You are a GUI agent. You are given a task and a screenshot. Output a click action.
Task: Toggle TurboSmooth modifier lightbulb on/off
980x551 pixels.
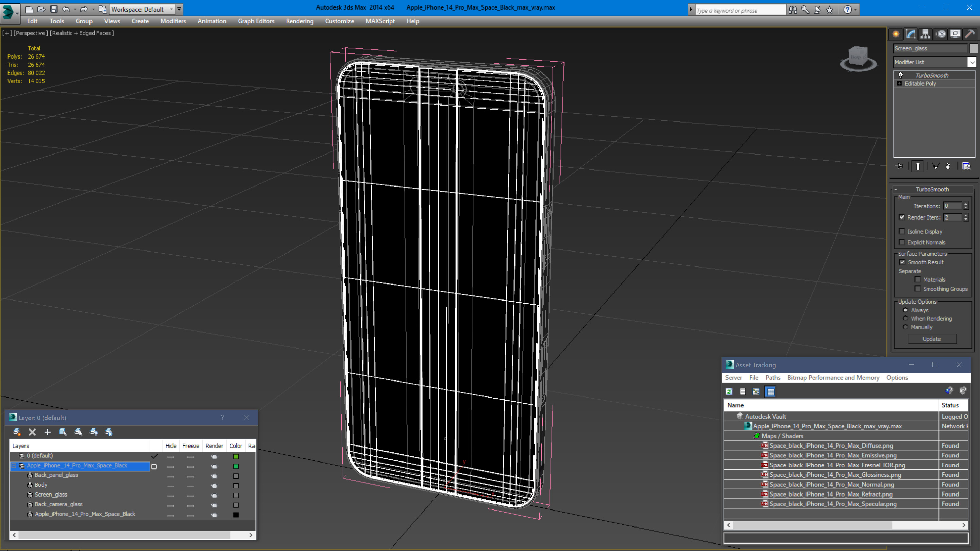[900, 75]
